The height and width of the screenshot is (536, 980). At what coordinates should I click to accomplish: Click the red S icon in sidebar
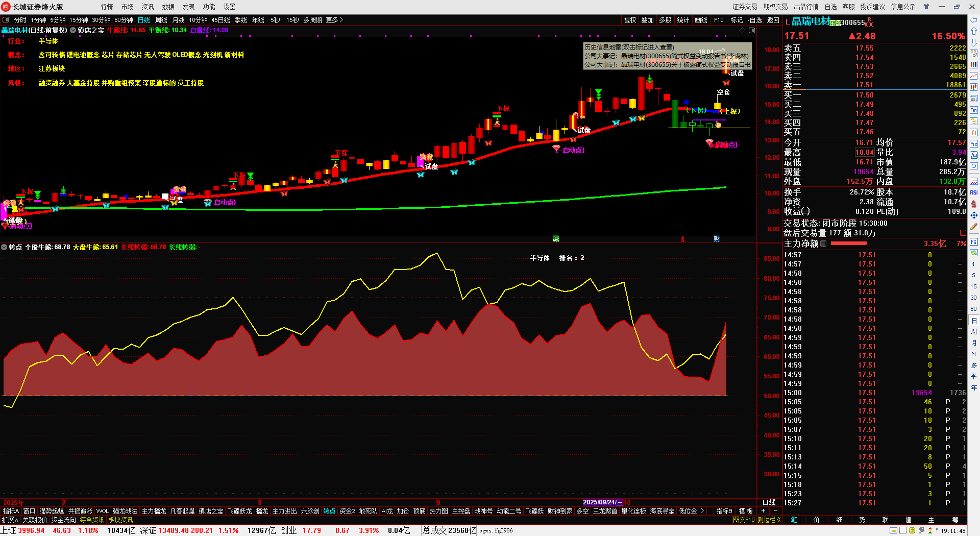[x=974, y=204]
